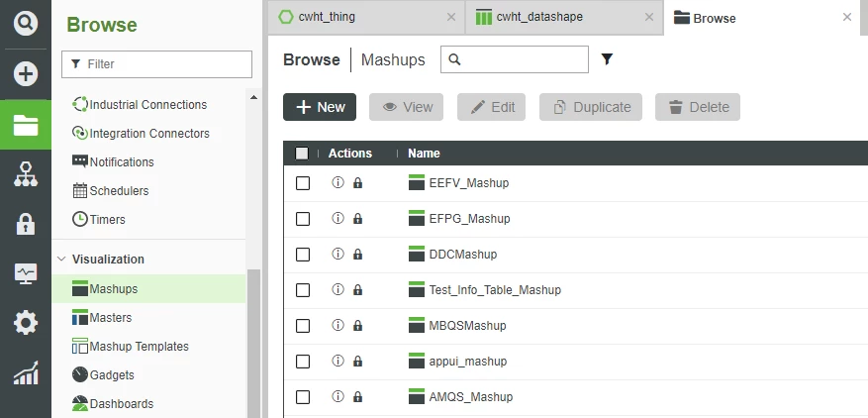Click lock icon for EEFV_Mashup
868x418 pixels.
357,183
